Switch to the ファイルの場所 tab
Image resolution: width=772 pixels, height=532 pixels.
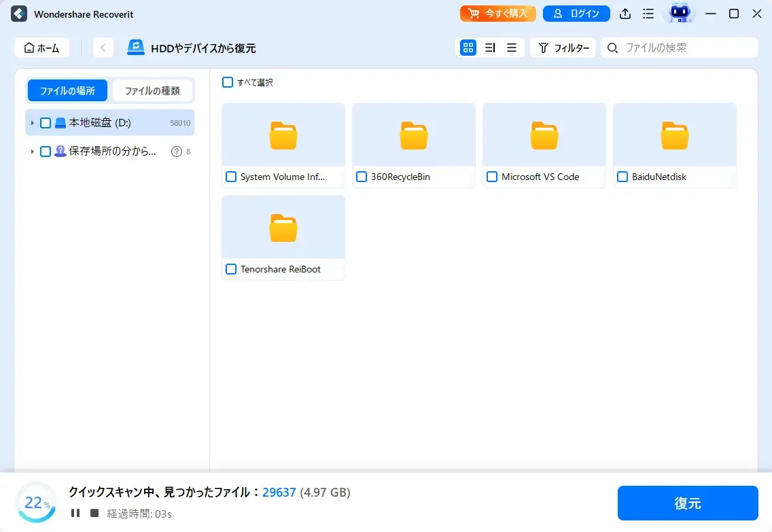click(x=67, y=90)
